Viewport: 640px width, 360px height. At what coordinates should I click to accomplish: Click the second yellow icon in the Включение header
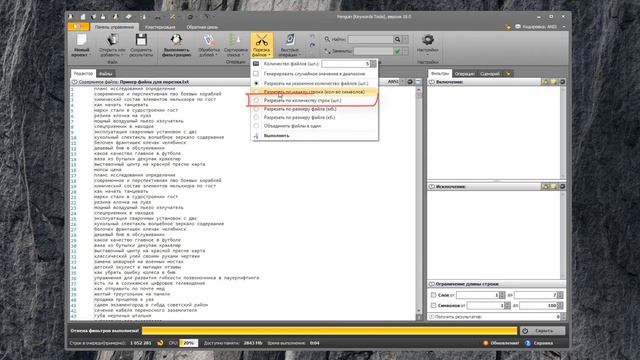click(553, 82)
